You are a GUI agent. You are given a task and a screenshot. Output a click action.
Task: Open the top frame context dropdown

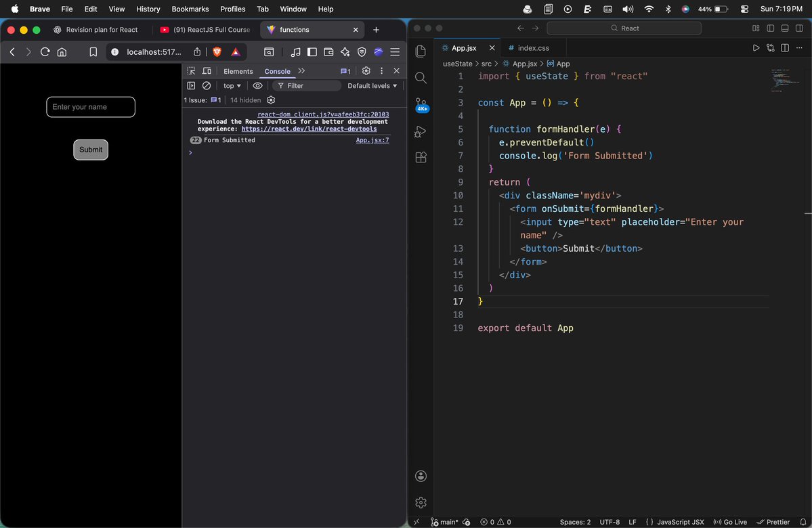[231, 85]
